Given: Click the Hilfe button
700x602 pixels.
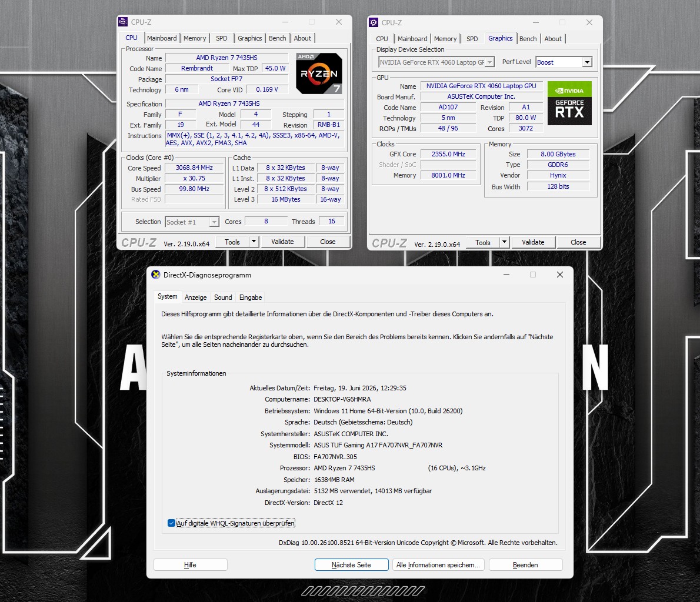Looking at the screenshot, I should [190, 564].
